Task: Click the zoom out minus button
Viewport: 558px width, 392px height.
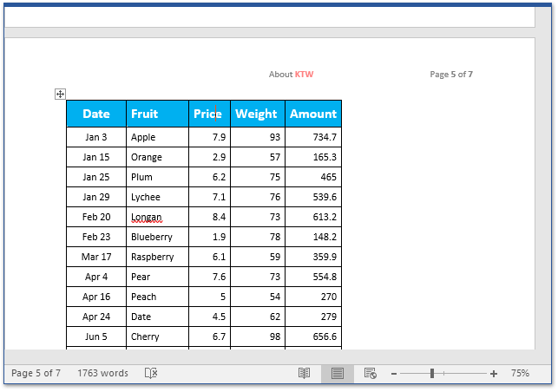Action: coord(394,373)
